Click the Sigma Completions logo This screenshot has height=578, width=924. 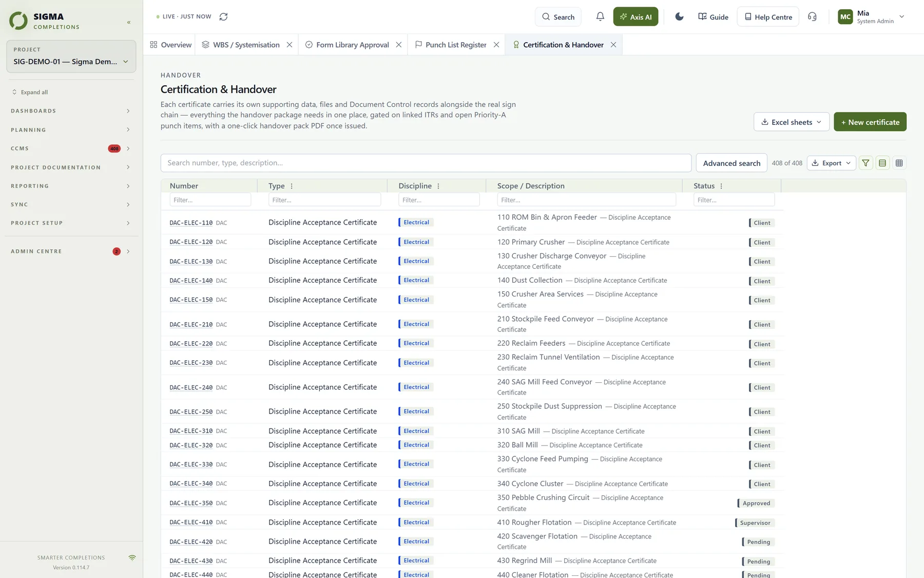[45, 21]
